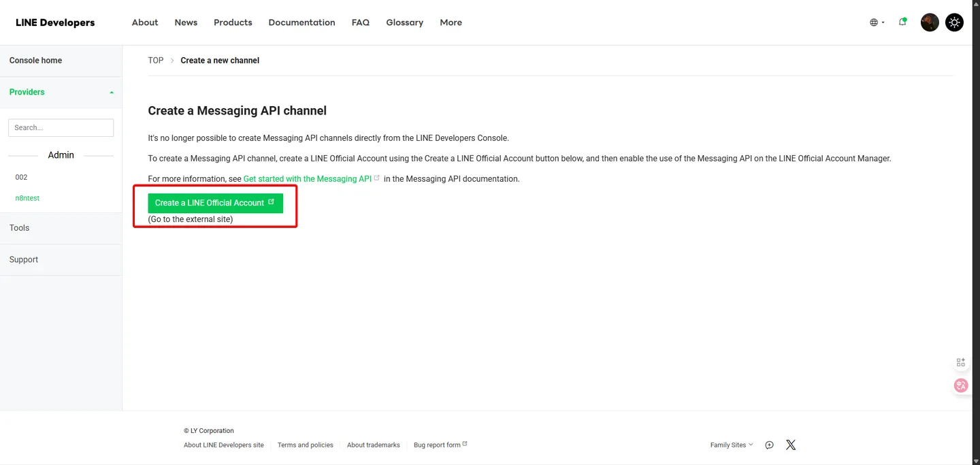Click TOP in the breadcrumb

[156, 61]
